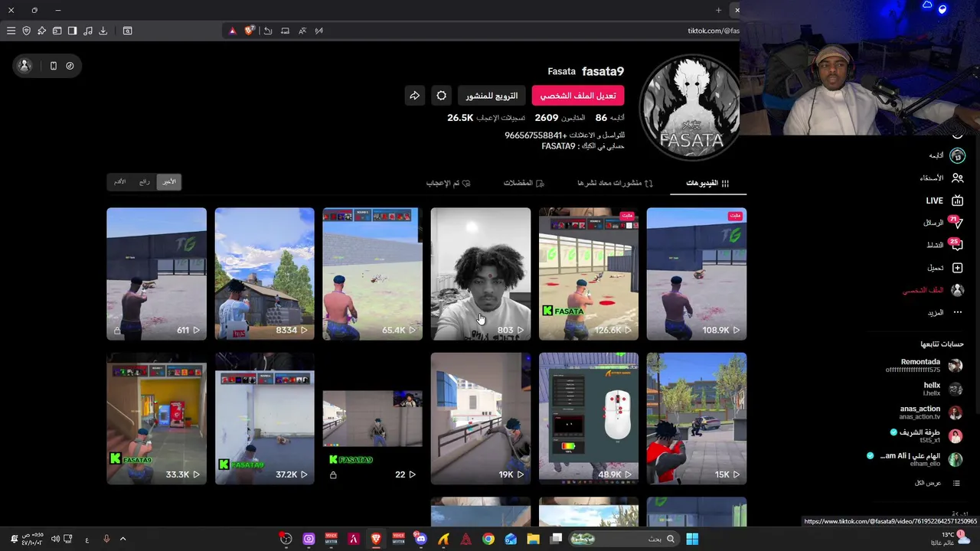Click the shield icon in browser toolbar
The width and height of the screenshot is (980, 551).
[26, 31]
